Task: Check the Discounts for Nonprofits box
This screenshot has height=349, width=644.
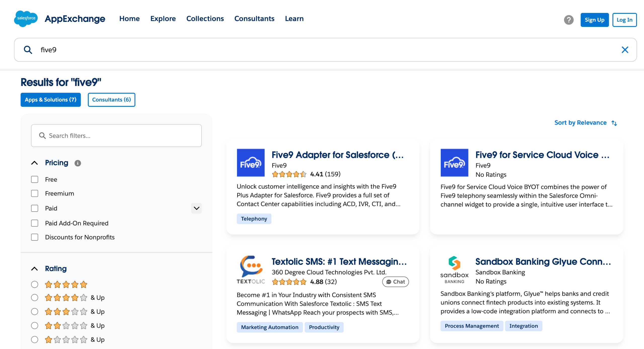Action: [34, 237]
